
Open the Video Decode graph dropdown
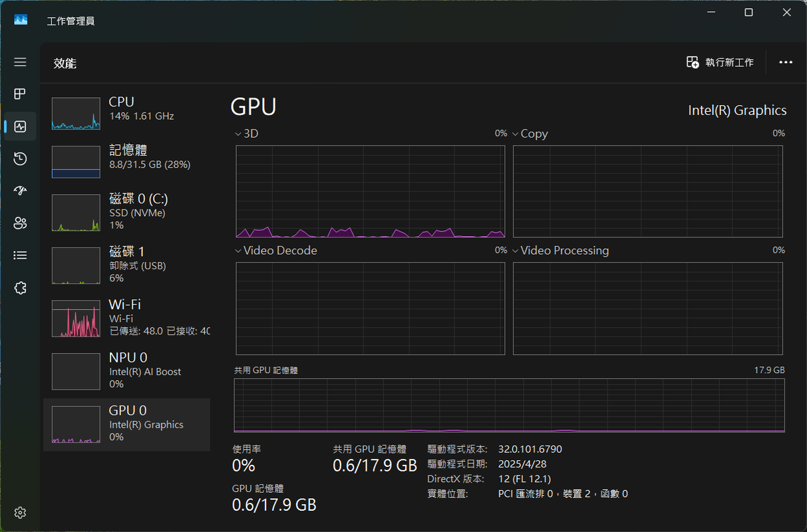coord(238,251)
